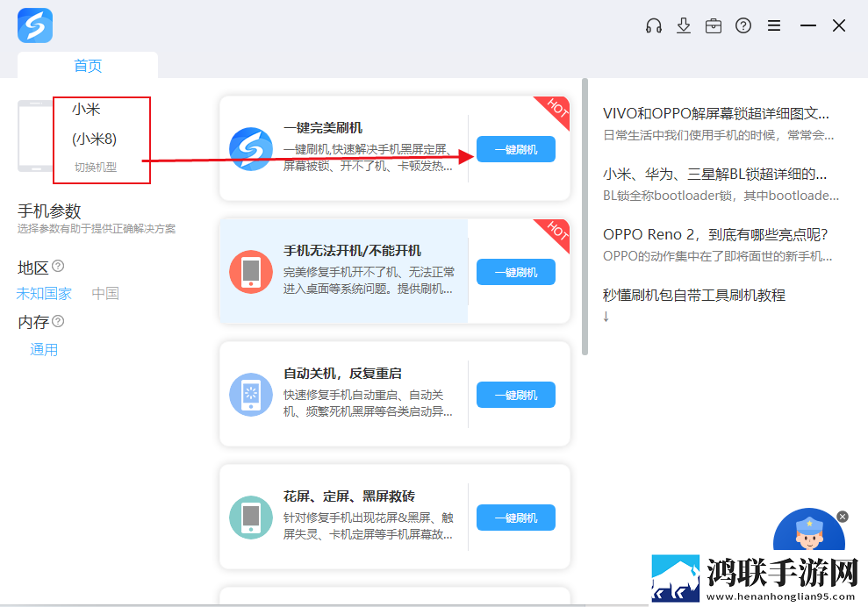Select 中国 region option

pos(105,293)
